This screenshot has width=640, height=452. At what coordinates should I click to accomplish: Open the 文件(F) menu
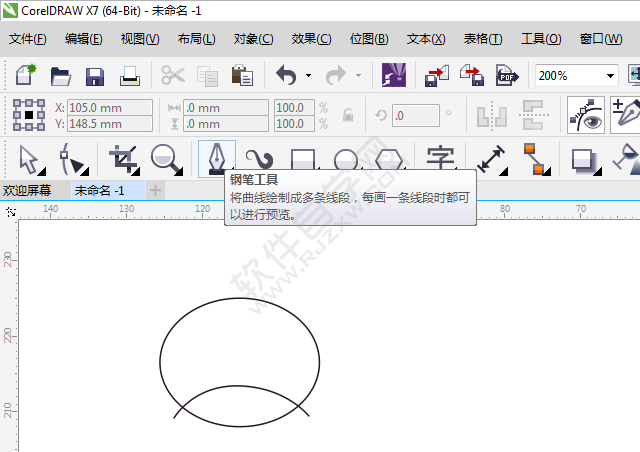28,39
